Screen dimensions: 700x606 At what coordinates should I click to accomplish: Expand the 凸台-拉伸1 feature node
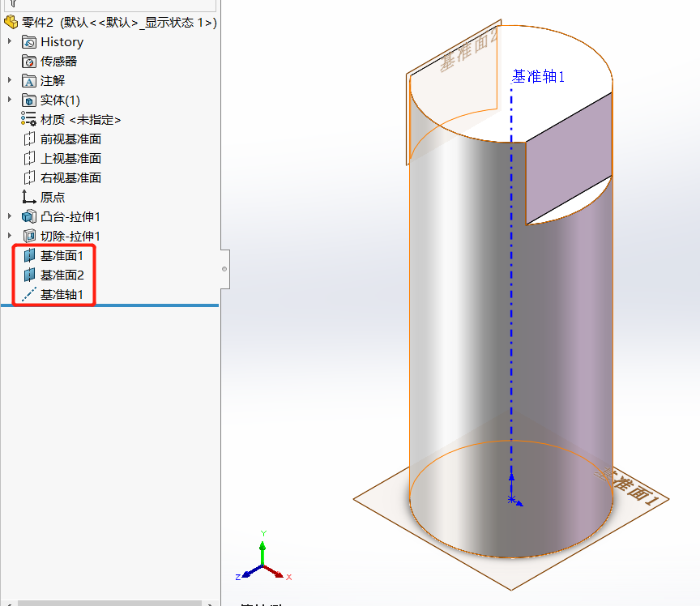[11, 216]
